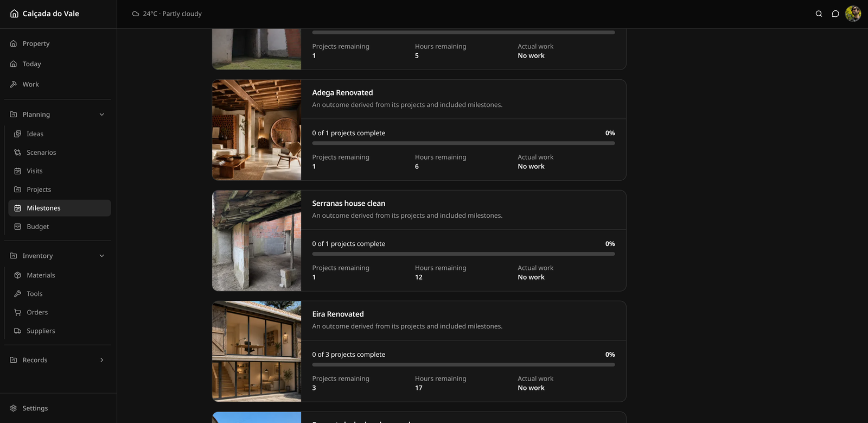The image size is (868, 423).
Task: Click the Milestones calendar icon
Action: [17, 208]
